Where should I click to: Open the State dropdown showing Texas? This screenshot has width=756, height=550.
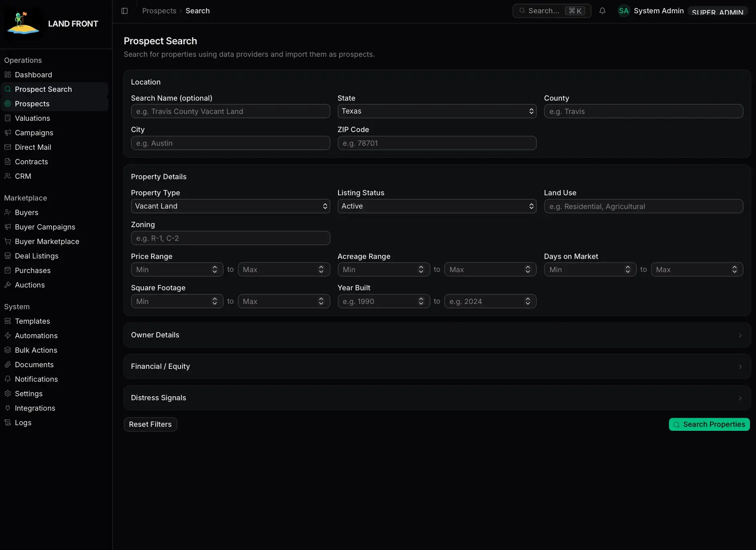coord(437,111)
